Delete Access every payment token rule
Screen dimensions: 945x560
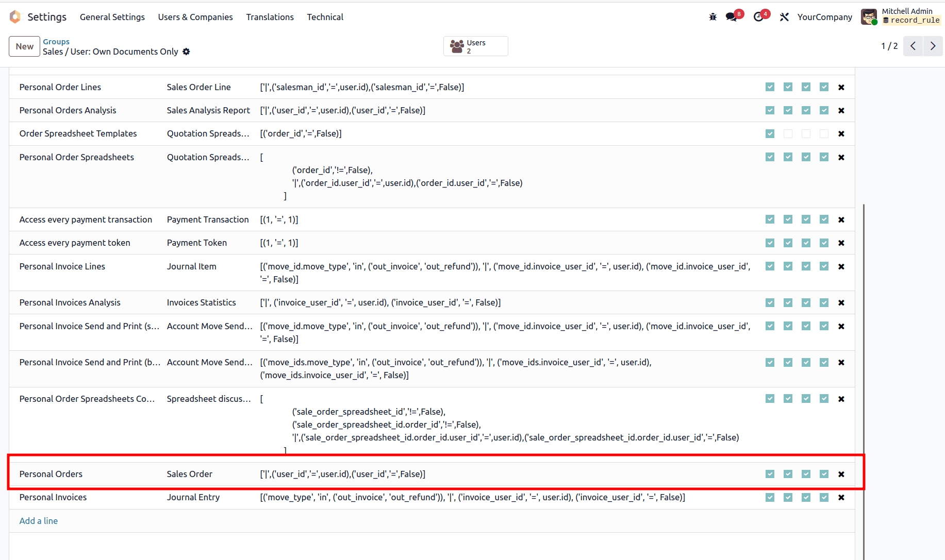pos(841,243)
